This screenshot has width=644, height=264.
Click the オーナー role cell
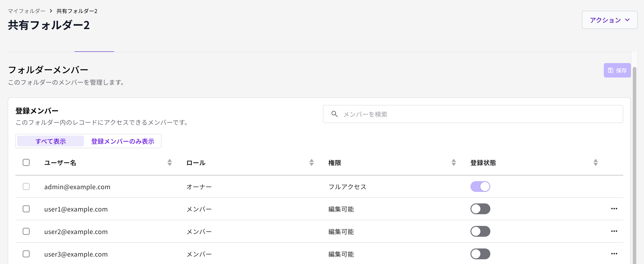(199, 187)
